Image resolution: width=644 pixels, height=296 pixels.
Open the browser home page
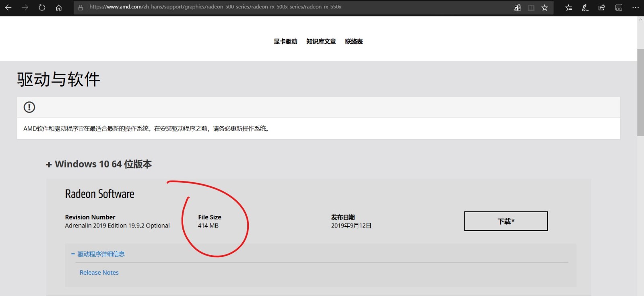click(59, 8)
